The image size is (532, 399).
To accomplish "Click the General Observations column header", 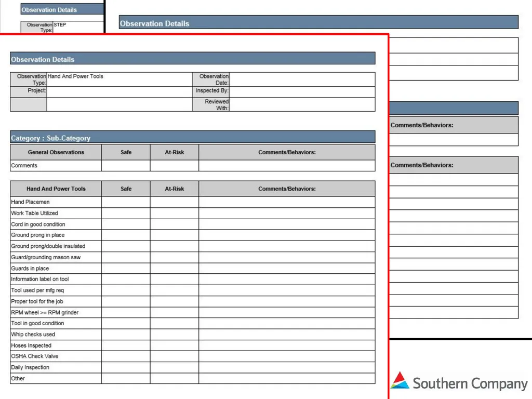I will coord(56,152).
